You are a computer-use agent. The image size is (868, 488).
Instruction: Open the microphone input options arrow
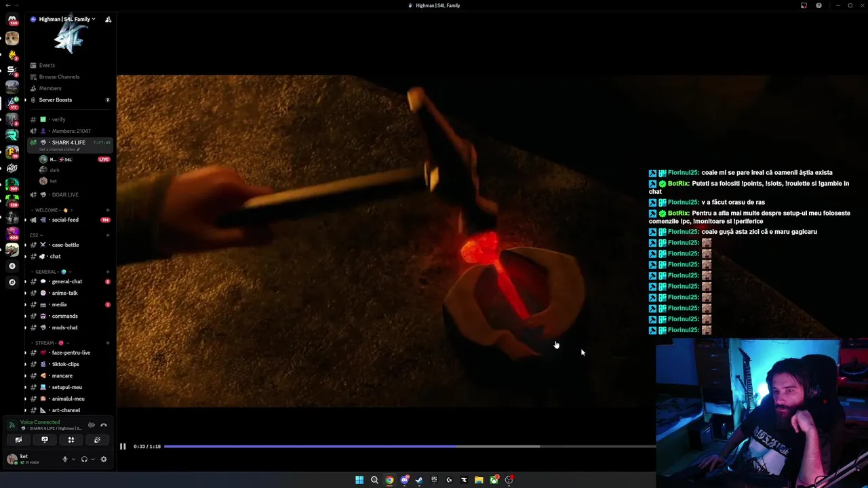click(73, 460)
